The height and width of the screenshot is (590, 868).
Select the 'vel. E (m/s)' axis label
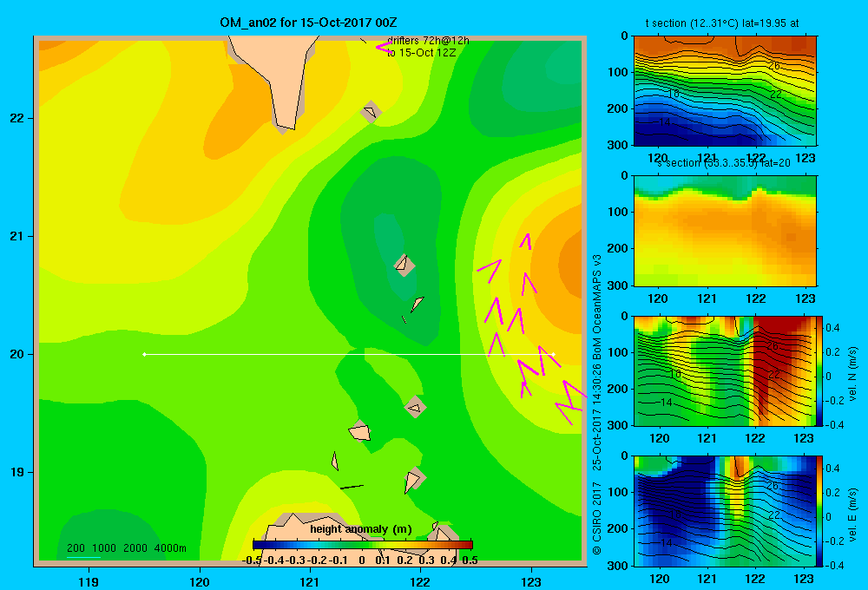[853, 515]
